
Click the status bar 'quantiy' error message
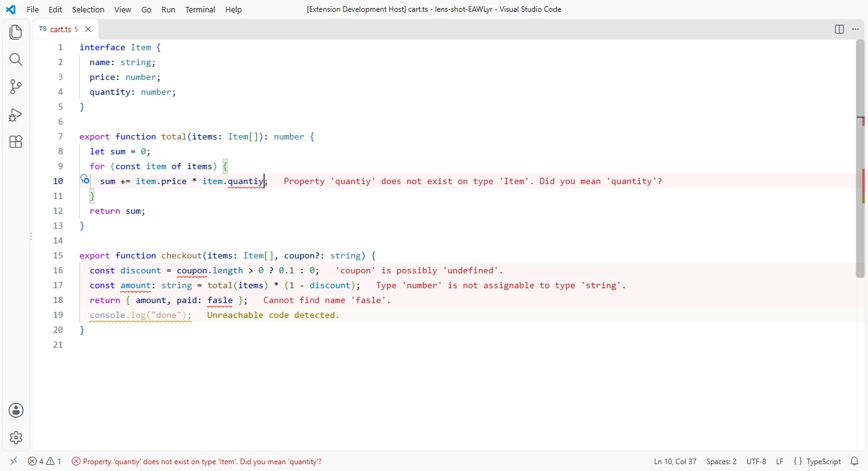tap(197, 461)
